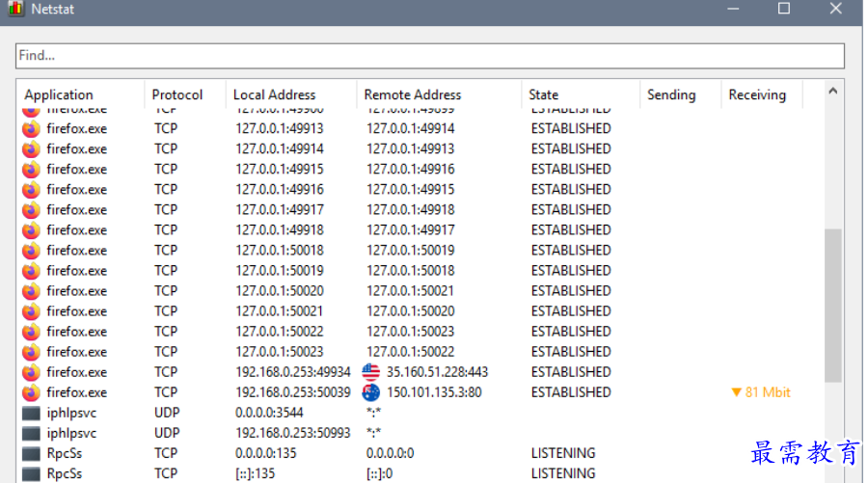
Task: Click TCP protocol on local port 49916 row
Action: [166, 189]
